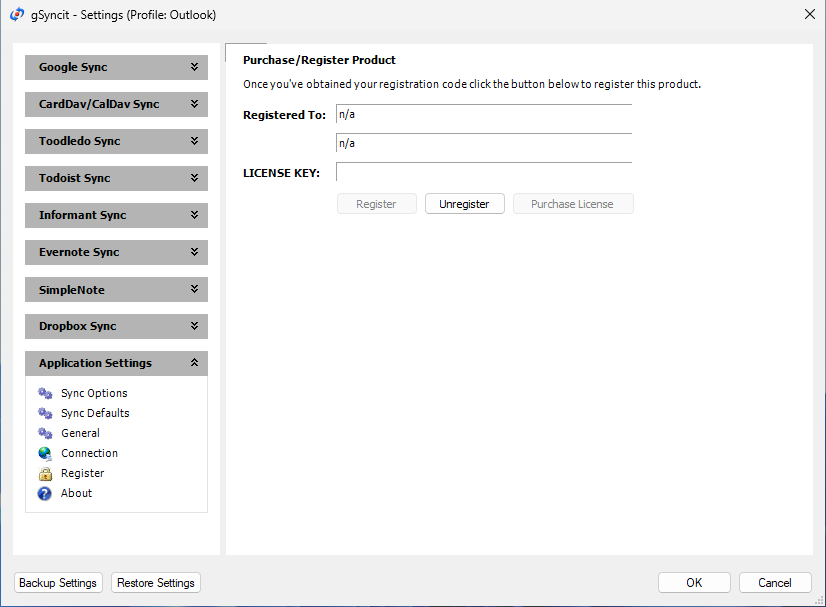
Task: Click the Purchase/Register Product heading
Action: tap(319, 60)
